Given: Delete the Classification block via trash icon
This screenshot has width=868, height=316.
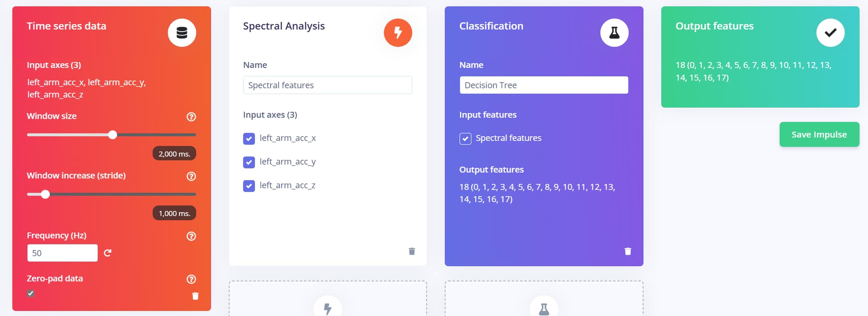Looking at the screenshot, I should point(628,251).
